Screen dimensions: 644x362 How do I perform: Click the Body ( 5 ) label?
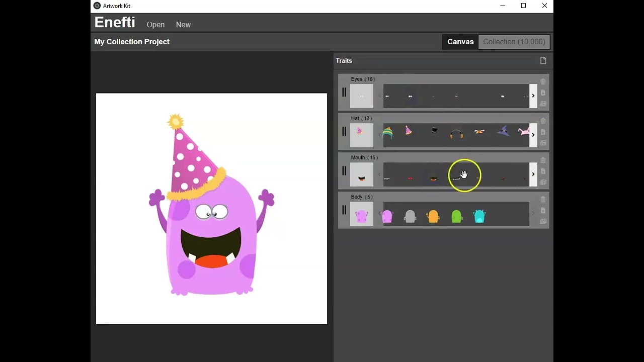[x=362, y=197]
